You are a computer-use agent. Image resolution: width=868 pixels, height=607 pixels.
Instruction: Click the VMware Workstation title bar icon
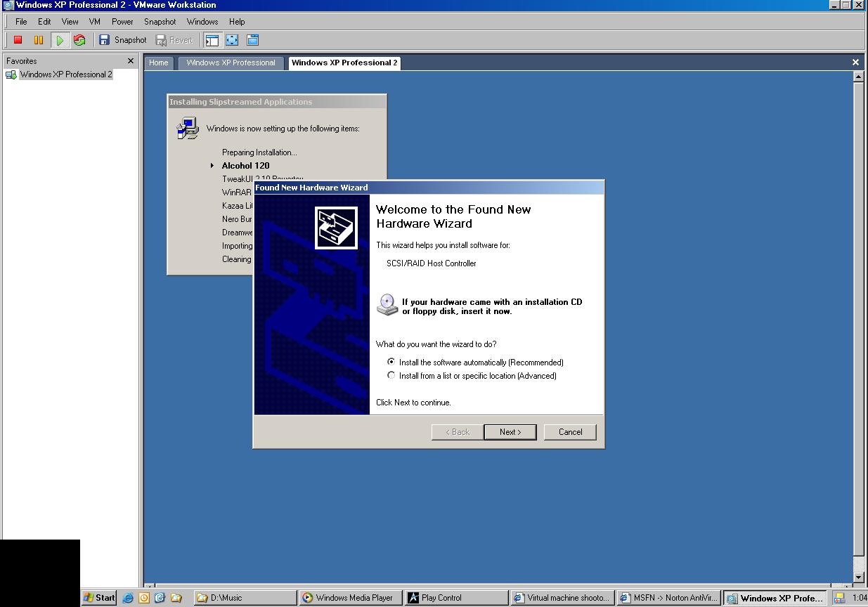8,5
